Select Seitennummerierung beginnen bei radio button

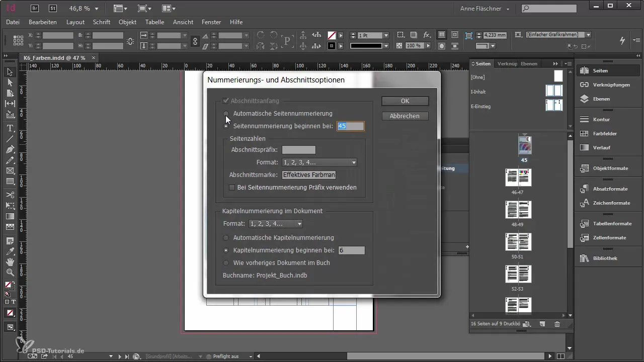[226, 126]
